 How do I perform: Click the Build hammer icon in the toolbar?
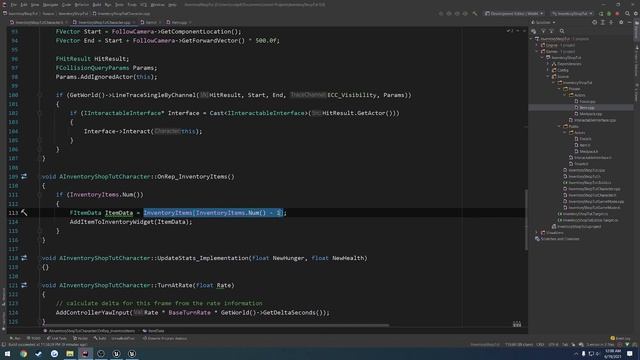(475, 13)
